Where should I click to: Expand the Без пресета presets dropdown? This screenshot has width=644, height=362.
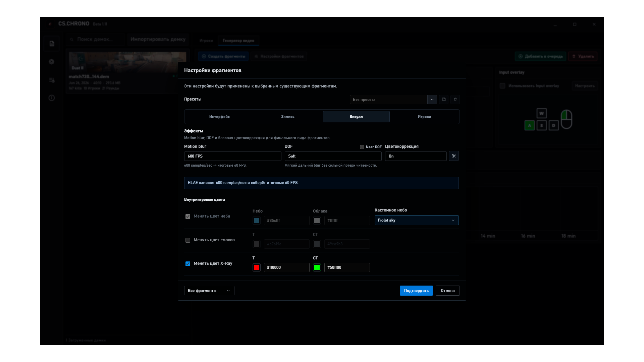pyautogui.click(x=393, y=100)
